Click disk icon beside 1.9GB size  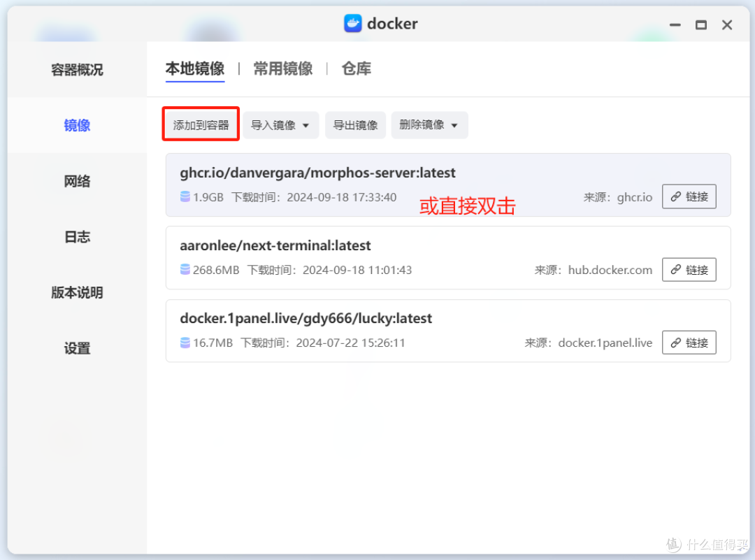[185, 197]
